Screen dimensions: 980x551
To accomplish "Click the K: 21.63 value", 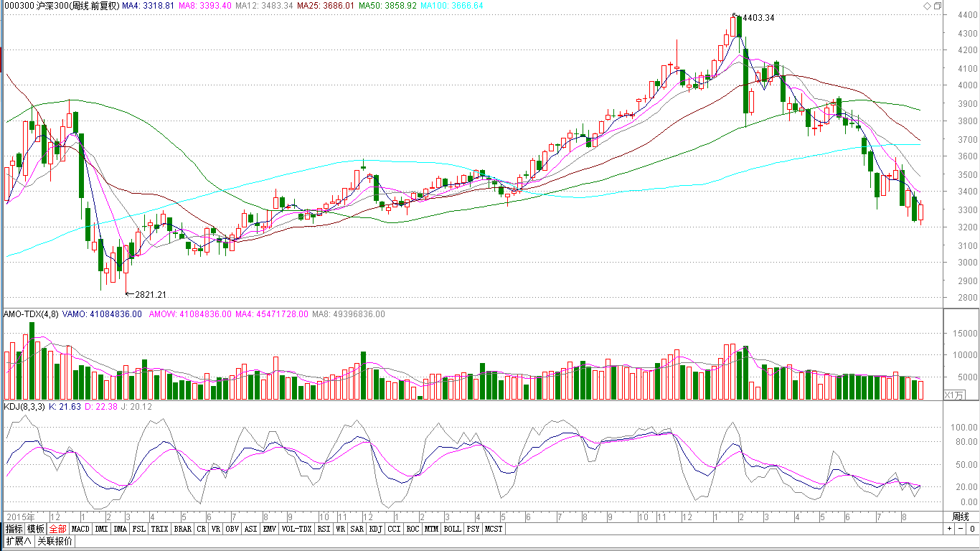I will [x=65, y=407].
